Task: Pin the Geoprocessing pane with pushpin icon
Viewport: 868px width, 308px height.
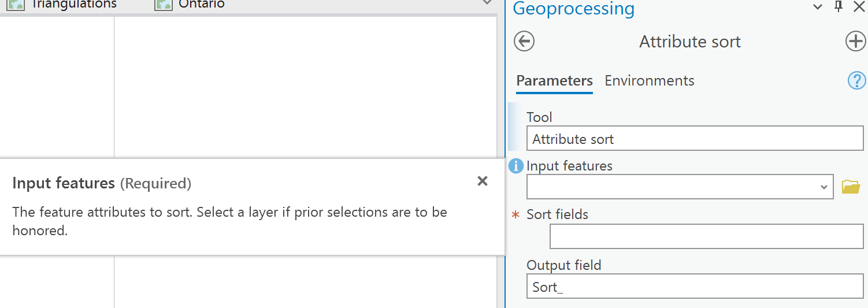Action: point(839,7)
